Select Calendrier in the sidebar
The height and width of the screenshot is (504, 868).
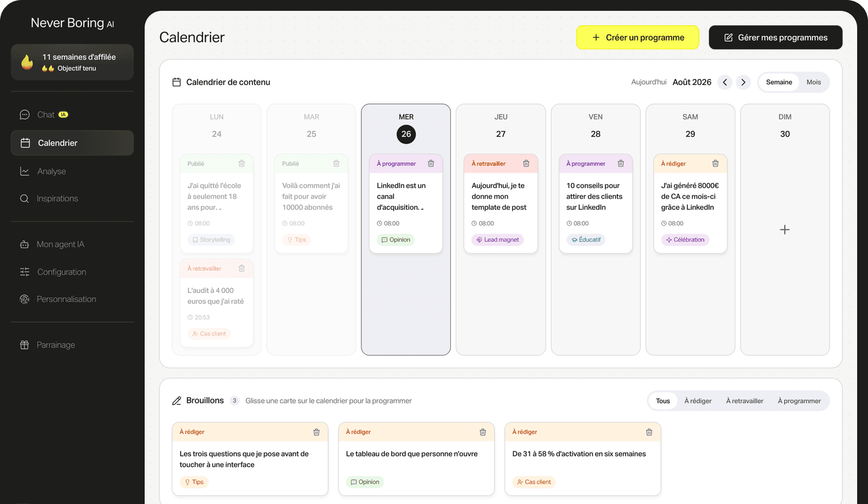[x=72, y=143]
